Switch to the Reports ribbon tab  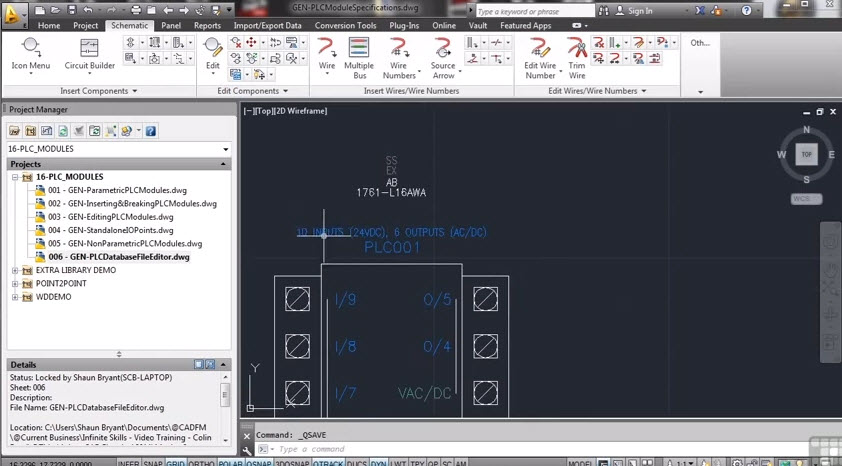(207, 25)
